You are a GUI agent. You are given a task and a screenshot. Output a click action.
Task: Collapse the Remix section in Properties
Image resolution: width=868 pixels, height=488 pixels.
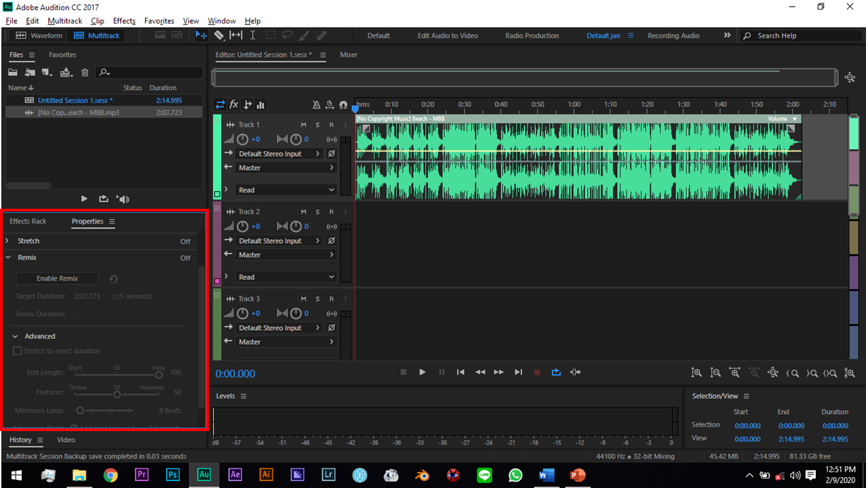[x=9, y=258]
